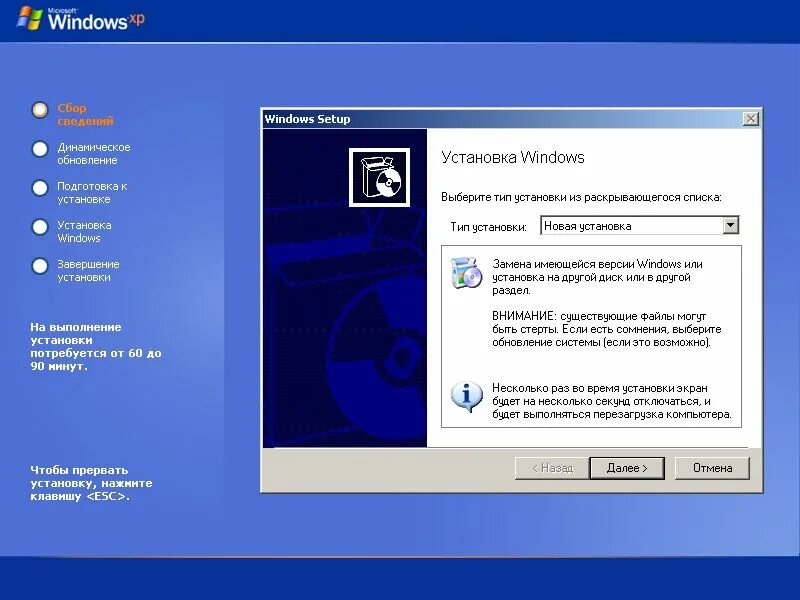The height and width of the screenshot is (600, 800).
Task: Click the Далее > button
Action: tap(627, 468)
